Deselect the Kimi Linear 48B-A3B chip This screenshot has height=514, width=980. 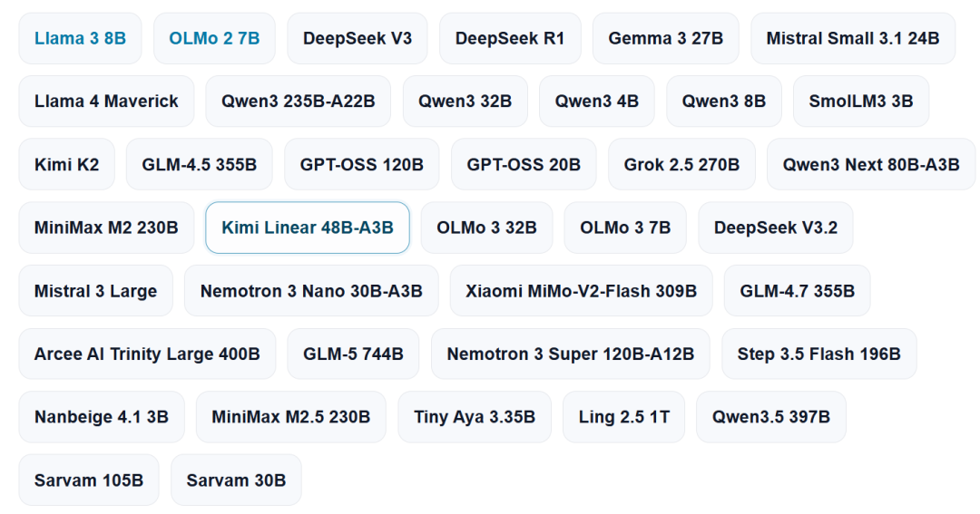[308, 228]
